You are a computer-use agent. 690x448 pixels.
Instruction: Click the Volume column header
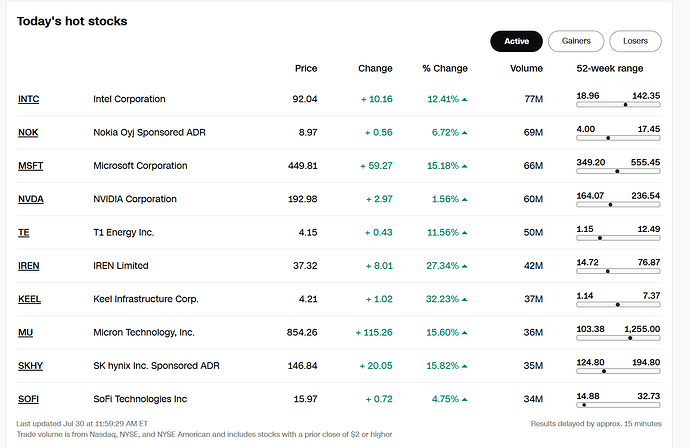526,68
